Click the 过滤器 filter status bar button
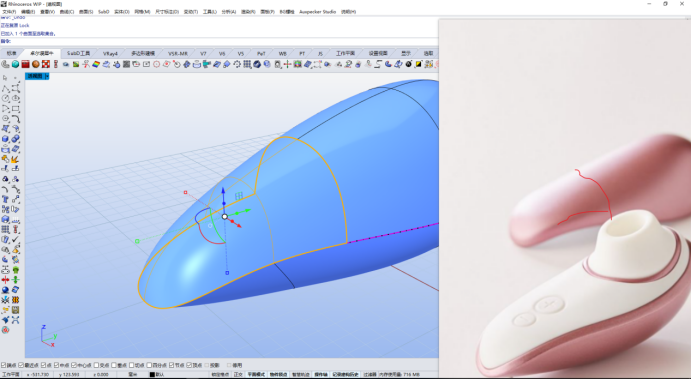The height and width of the screenshot is (380, 692). tap(369, 375)
